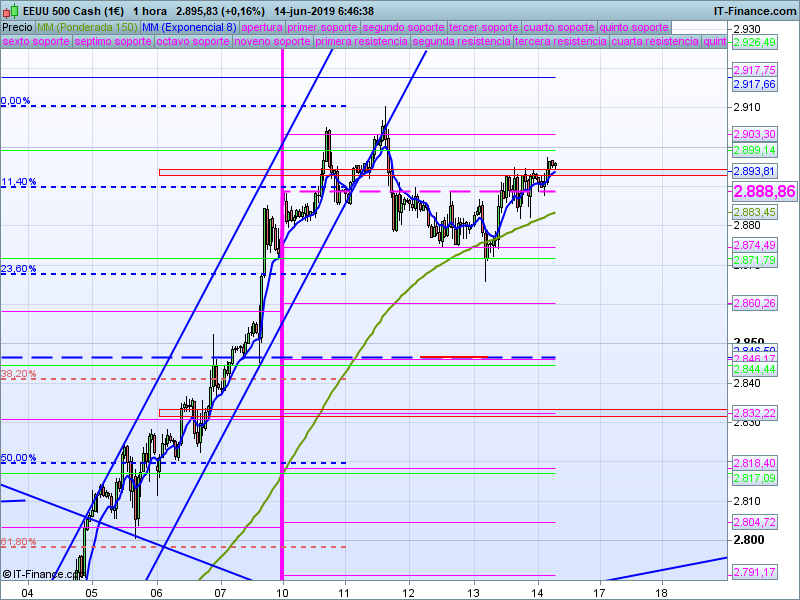This screenshot has height=600, width=800.
Task: Open MM (Exponencial 8) indicator settings
Action: coord(189,28)
